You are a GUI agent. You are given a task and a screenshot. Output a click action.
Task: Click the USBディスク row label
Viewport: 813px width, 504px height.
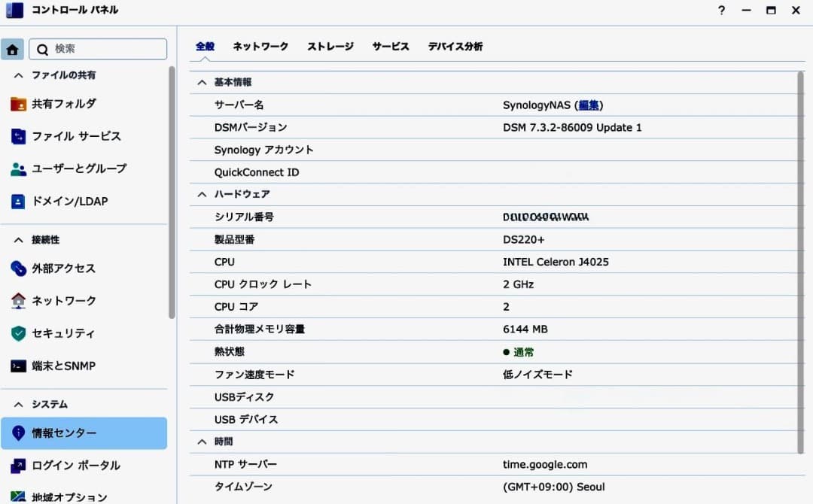pyautogui.click(x=244, y=397)
